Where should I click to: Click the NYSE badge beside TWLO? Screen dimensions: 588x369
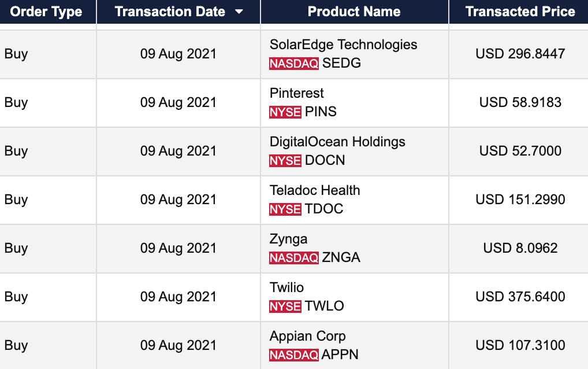tap(285, 307)
